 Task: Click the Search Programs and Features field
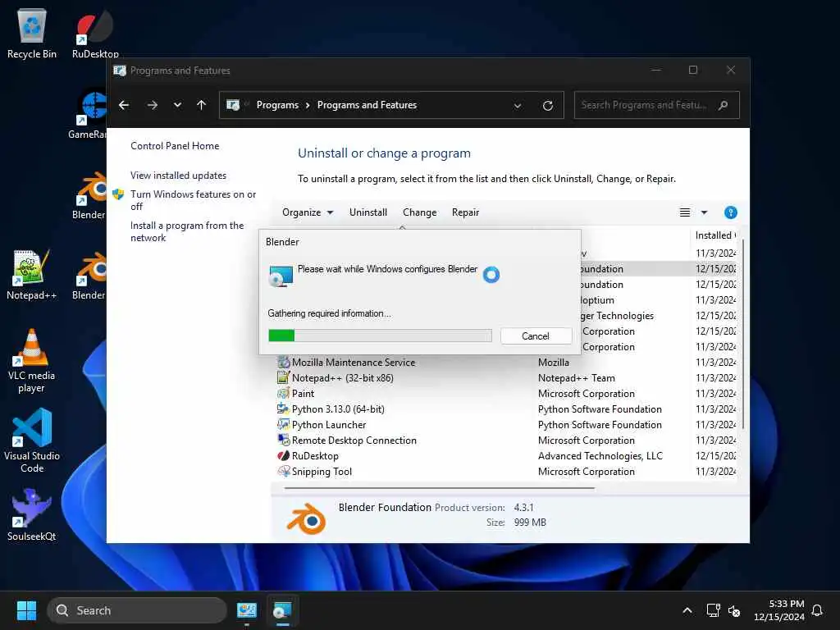(657, 105)
